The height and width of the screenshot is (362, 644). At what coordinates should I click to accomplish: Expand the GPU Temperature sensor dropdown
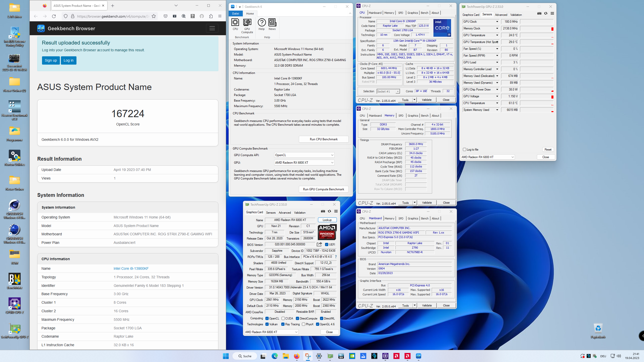(x=497, y=35)
